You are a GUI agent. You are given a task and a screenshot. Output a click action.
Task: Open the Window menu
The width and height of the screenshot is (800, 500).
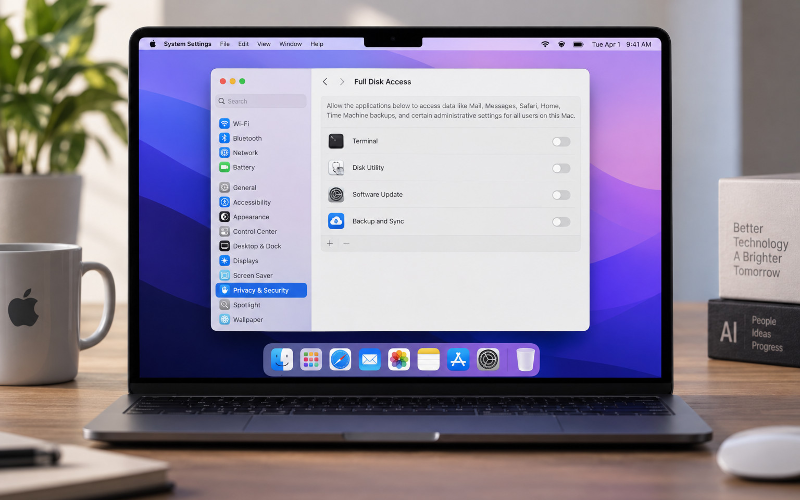(x=291, y=44)
